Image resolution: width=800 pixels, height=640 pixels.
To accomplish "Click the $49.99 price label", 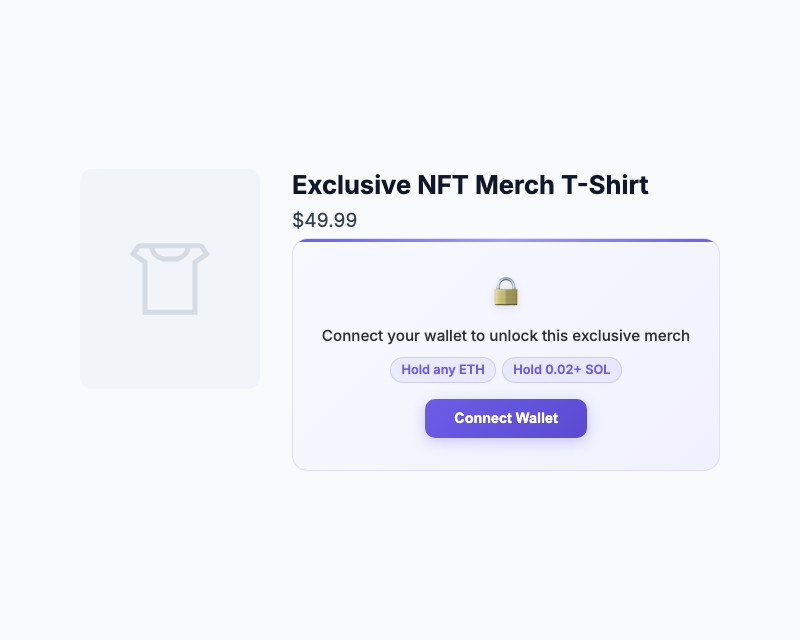I will tap(325, 220).
